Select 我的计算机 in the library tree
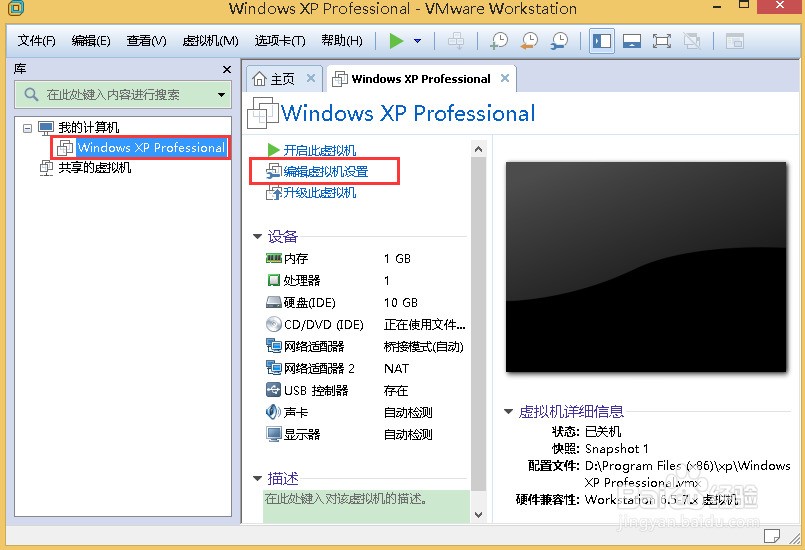This screenshot has width=805, height=550. click(x=88, y=127)
